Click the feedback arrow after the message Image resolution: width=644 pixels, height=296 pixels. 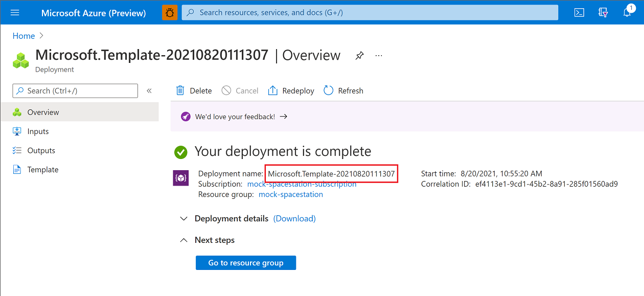(x=284, y=117)
